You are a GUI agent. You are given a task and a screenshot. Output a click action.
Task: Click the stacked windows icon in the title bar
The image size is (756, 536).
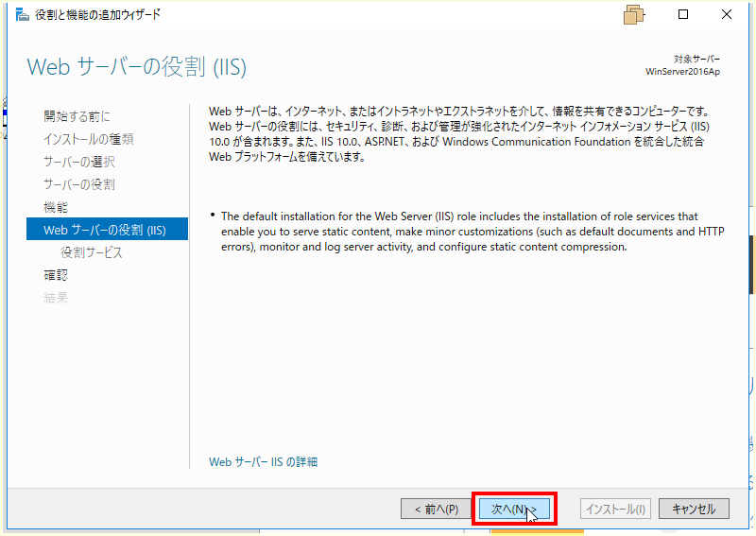click(x=633, y=14)
